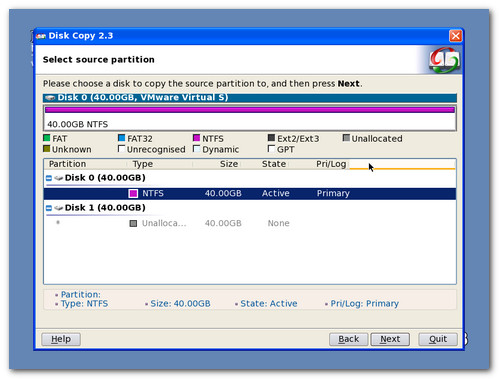Image resolution: width=499 pixels, height=379 pixels.
Task: Collapse the Disk 1 (40.00GB) tree node
Action: tap(49, 208)
